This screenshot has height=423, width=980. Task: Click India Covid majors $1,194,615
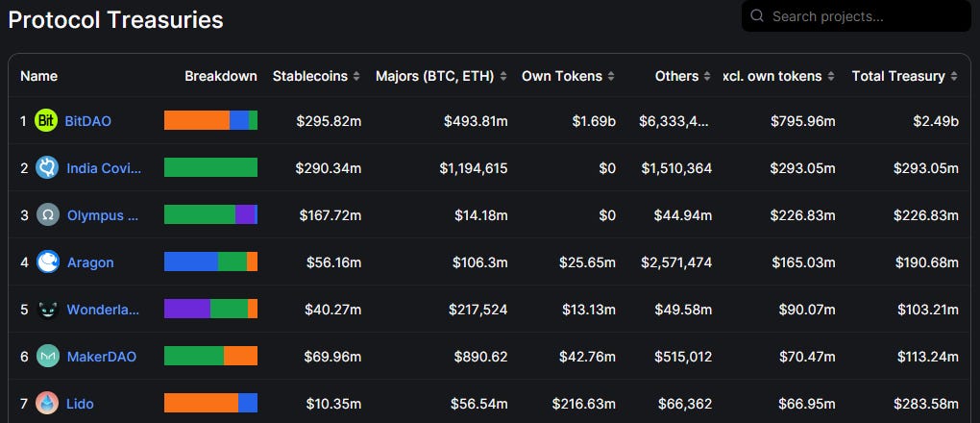[x=473, y=168]
